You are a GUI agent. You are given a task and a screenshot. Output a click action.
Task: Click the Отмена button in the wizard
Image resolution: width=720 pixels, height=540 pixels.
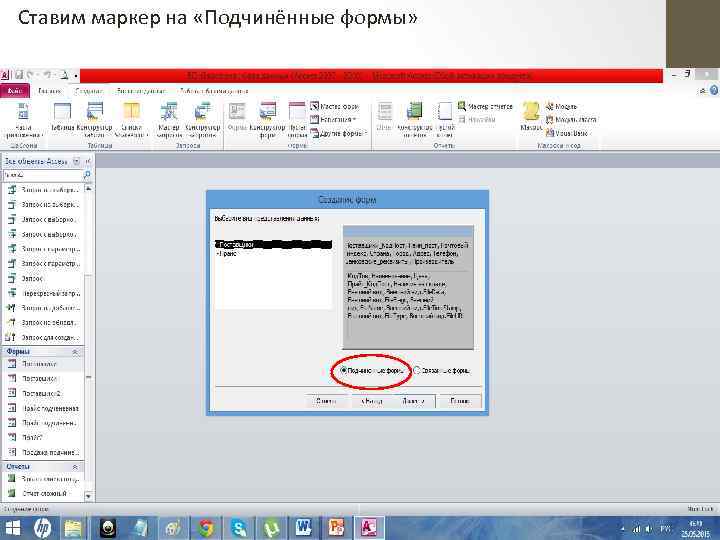pyautogui.click(x=326, y=401)
